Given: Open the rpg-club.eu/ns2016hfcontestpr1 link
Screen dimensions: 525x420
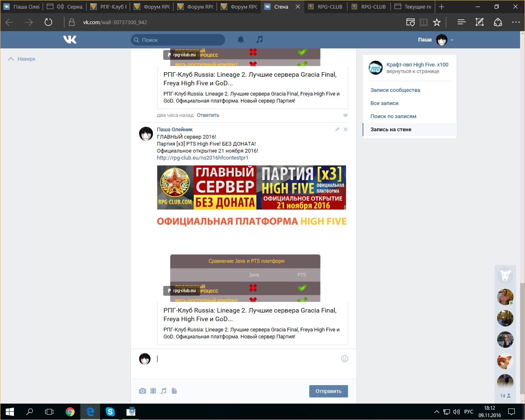Looking at the screenshot, I should [x=203, y=158].
